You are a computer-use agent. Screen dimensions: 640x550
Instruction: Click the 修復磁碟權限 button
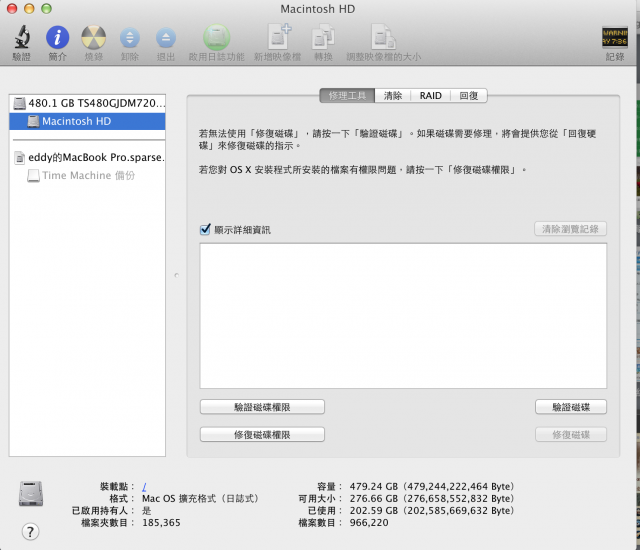(x=262, y=435)
